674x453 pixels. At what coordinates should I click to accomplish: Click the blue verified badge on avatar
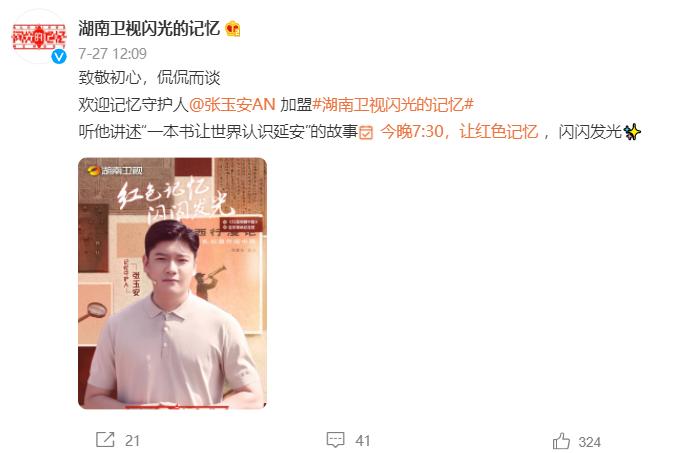(59, 56)
